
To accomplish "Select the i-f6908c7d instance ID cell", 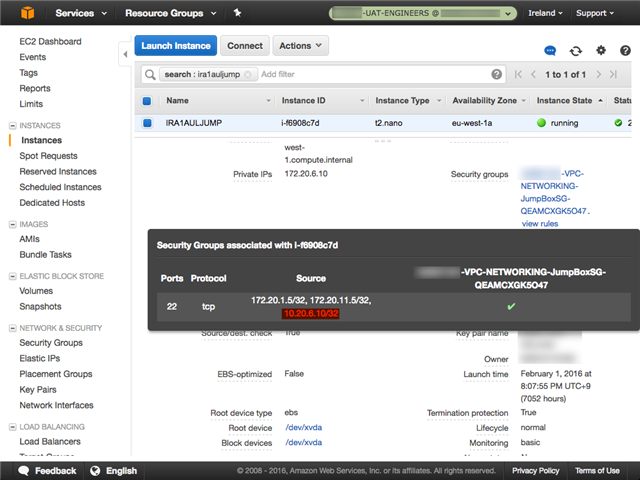I will click(x=300, y=123).
